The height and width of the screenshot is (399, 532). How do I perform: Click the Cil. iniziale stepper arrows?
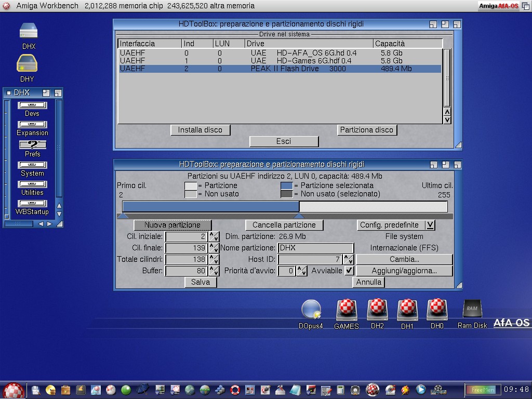[x=214, y=236]
